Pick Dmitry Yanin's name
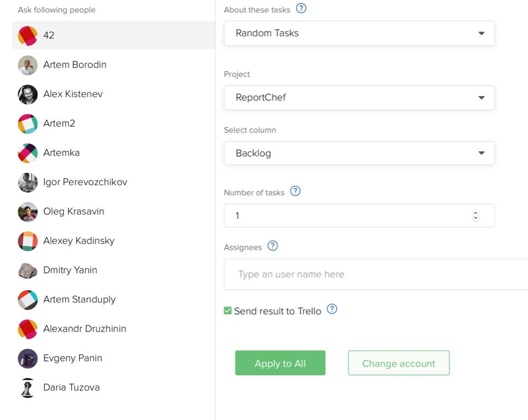Screen dimensions: 528x420 click(70, 270)
